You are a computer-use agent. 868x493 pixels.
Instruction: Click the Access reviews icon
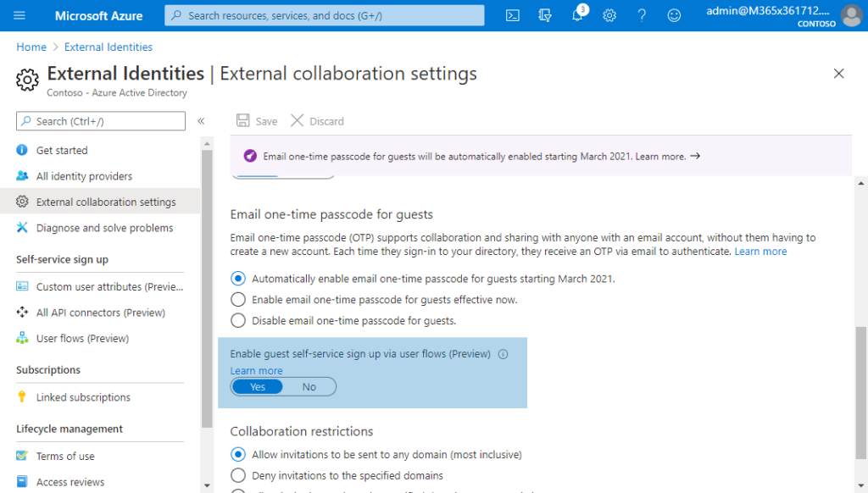(22, 481)
